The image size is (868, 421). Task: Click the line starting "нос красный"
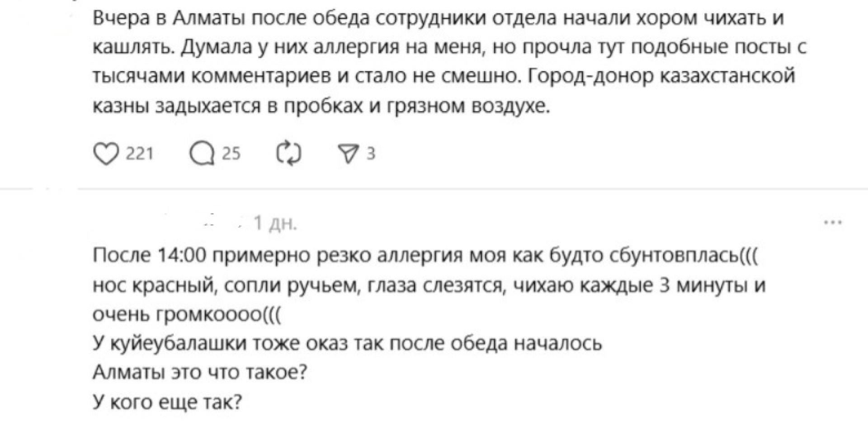[429, 285]
